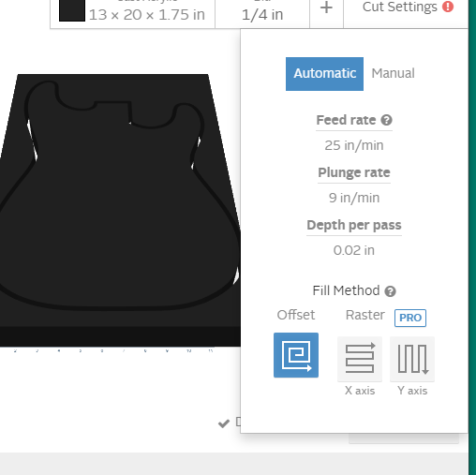
Task: Click the black material color swatch
Action: point(72,10)
